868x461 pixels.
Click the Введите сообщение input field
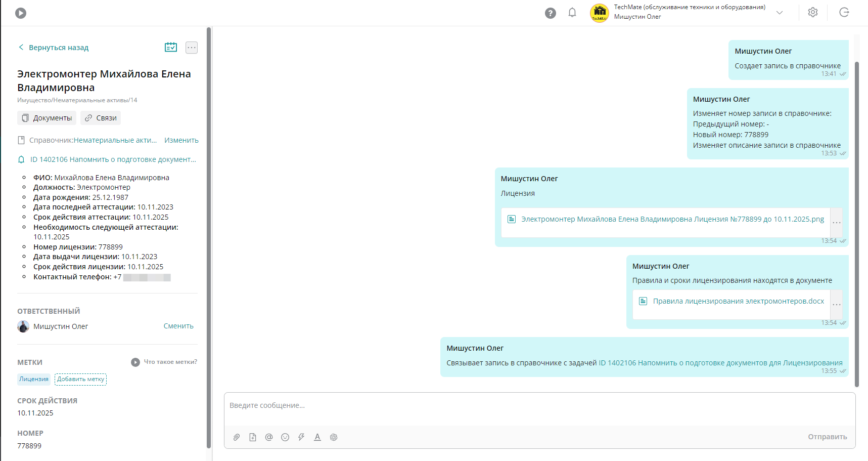[540, 409]
